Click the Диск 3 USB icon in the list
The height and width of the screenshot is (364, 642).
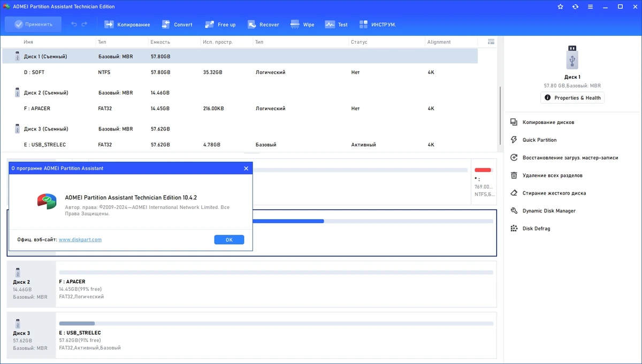coord(17,129)
